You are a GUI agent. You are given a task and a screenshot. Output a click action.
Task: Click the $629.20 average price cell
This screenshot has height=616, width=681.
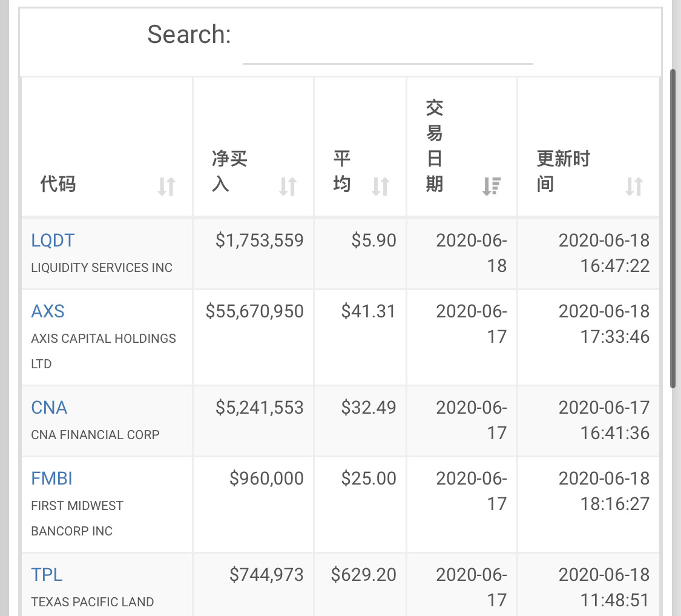tap(364, 575)
